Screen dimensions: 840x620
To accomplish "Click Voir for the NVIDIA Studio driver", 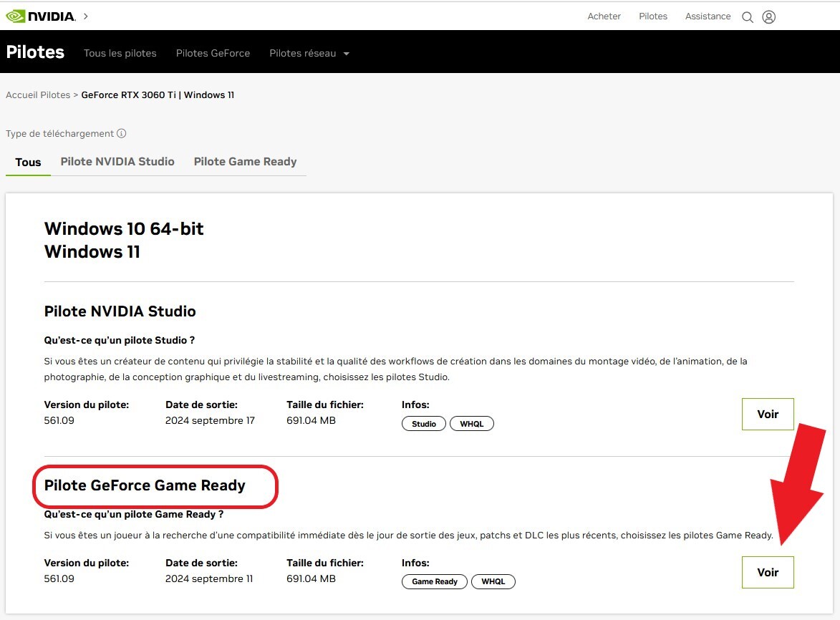I will (768, 414).
